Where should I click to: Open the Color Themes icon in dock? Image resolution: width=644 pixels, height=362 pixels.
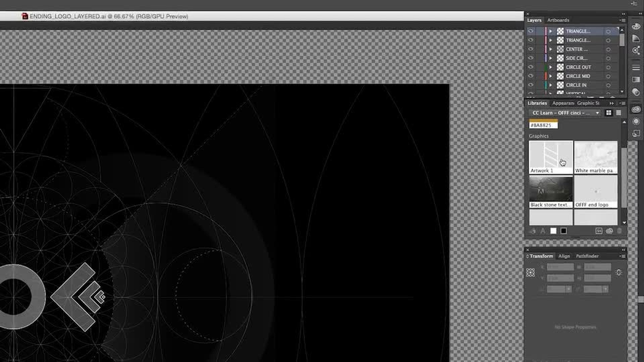[x=636, y=51]
